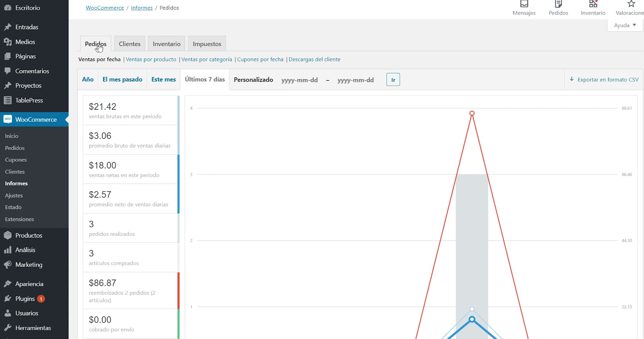
Task: Click the Ir button for custom dates
Action: (x=393, y=79)
